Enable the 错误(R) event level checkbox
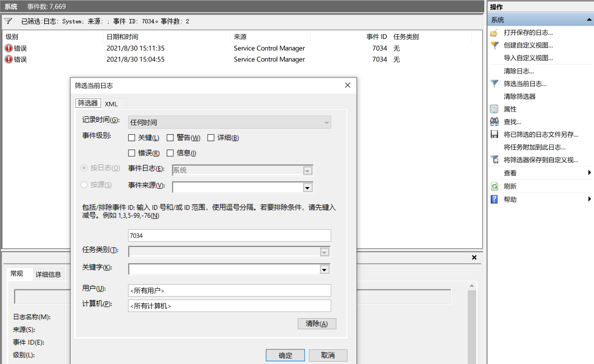594x364 pixels. pos(132,153)
